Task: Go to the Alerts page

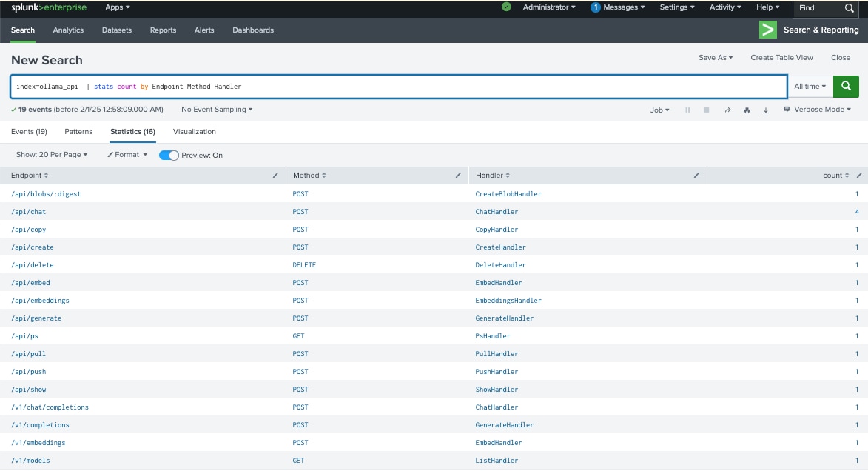Action: [x=204, y=30]
